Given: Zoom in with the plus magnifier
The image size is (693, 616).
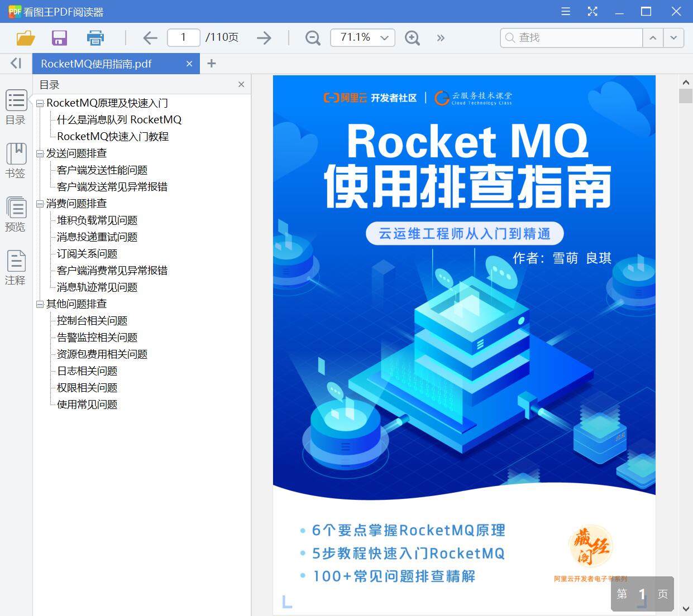Looking at the screenshot, I should 412,38.
